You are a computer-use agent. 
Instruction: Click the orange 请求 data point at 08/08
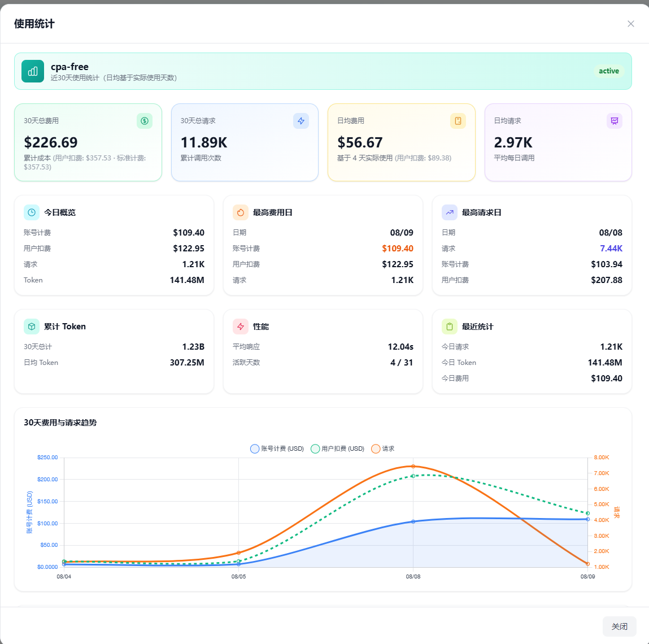[413, 467]
